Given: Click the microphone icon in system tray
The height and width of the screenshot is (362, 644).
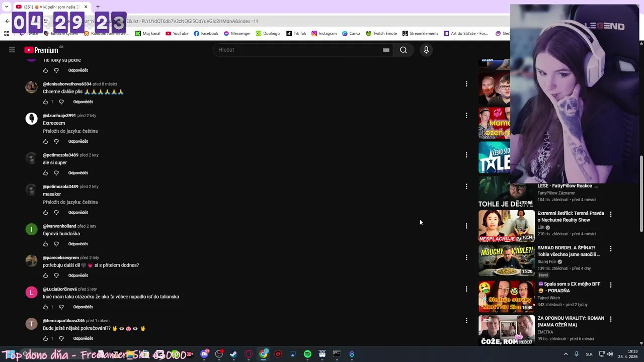Looking at the screenshot, I should (x=577, y=354).
